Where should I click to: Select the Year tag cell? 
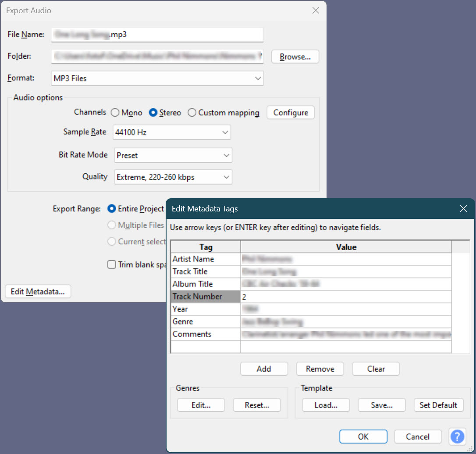(x=206, y=309)
